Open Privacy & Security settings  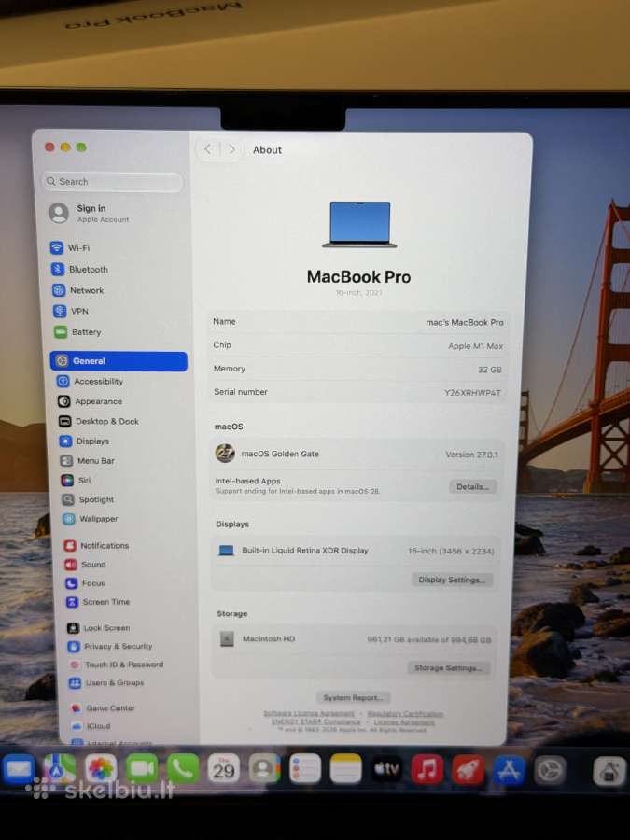pyautogui.click(x=110, y=647)
